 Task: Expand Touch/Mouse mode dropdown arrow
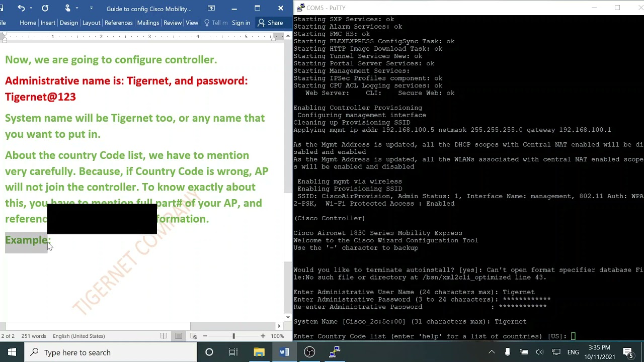click(77, 9)
